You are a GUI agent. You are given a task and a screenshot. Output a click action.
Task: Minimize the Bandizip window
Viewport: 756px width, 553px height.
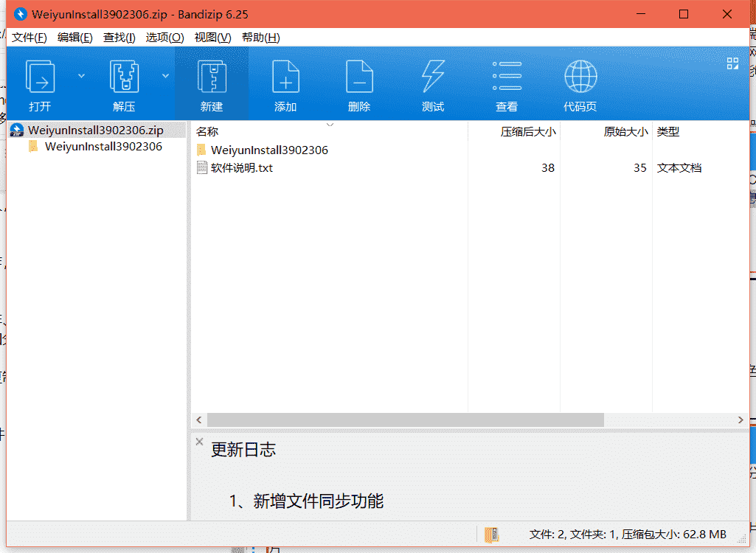(x=641, y=14)
